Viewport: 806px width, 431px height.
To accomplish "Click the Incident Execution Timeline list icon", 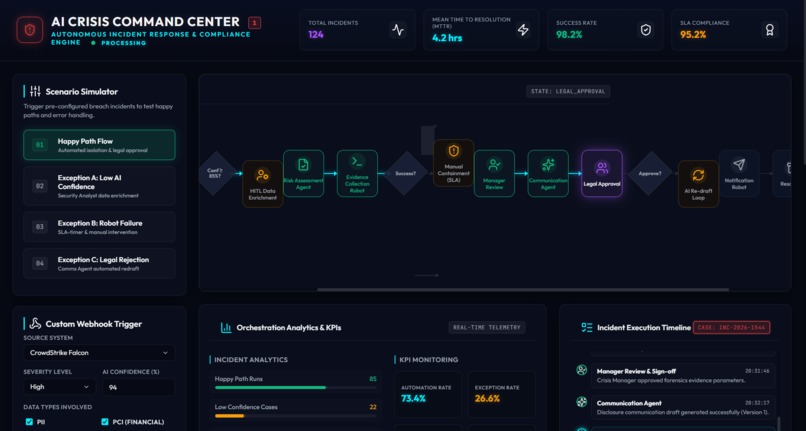I will coord(587,328).
